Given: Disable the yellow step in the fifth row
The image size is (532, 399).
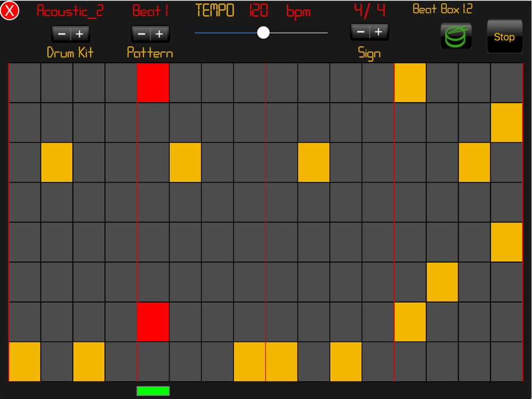Looking at the screenshot, I should pos(506,242).
